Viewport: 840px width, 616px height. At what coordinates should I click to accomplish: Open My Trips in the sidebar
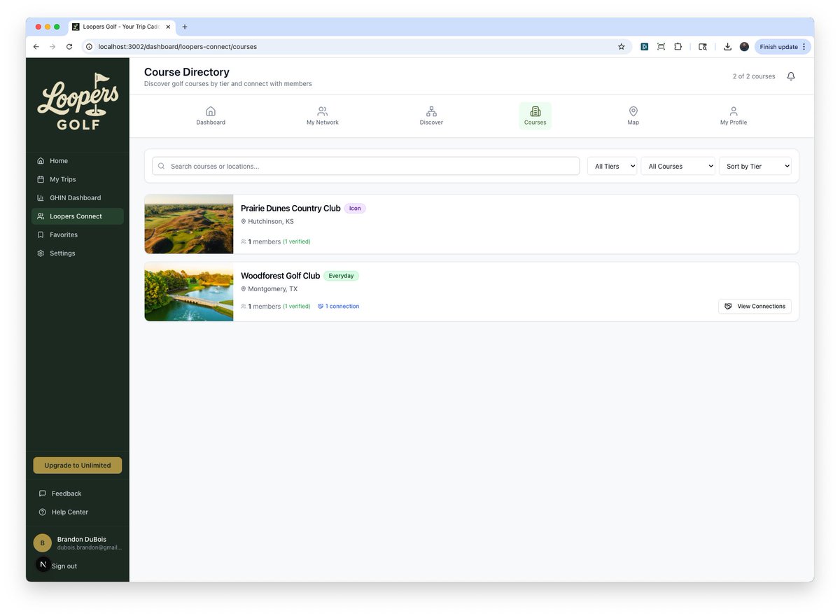point(78,179)
